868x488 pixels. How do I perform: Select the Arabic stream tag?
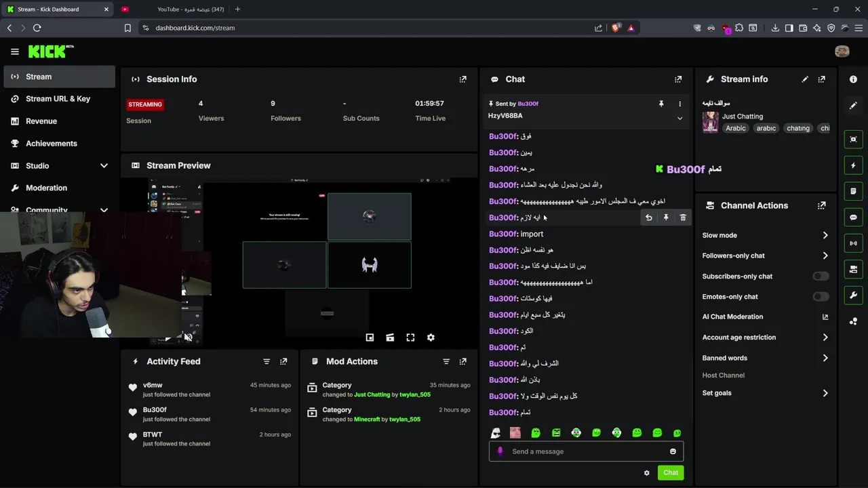pos(735,128)
